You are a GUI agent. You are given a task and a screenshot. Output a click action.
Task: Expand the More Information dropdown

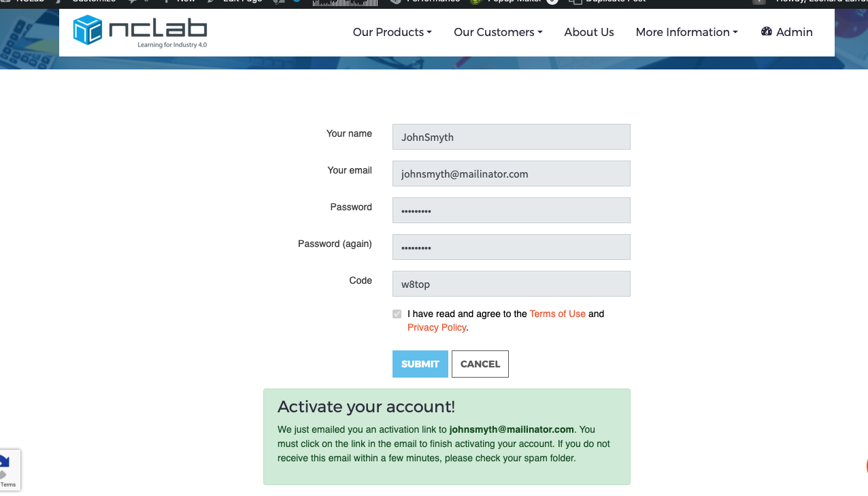(x=686, y=32)
